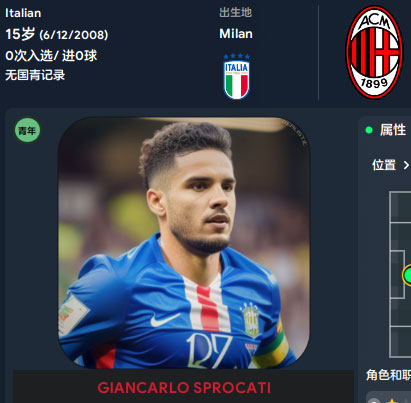The height and width of the screenshot is (403, 411).
Task: Switch to the 属性 attributes tab
Action: (x=393, y=130)
